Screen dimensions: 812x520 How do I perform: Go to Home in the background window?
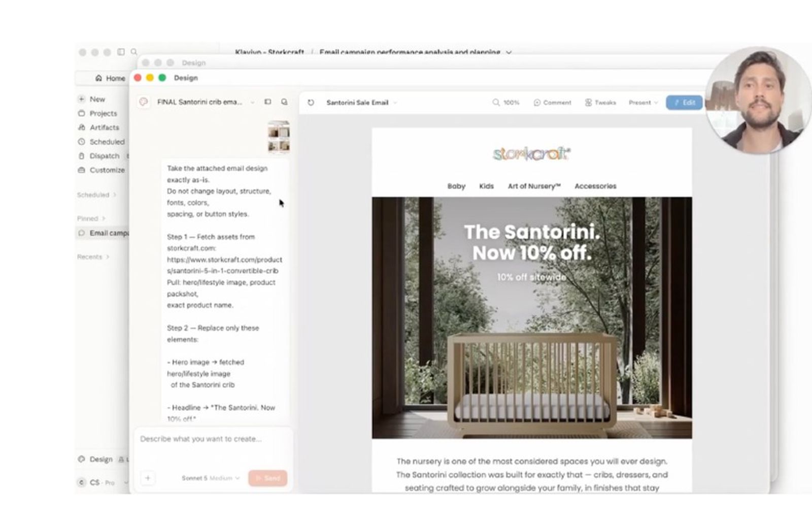pos(110,78)
